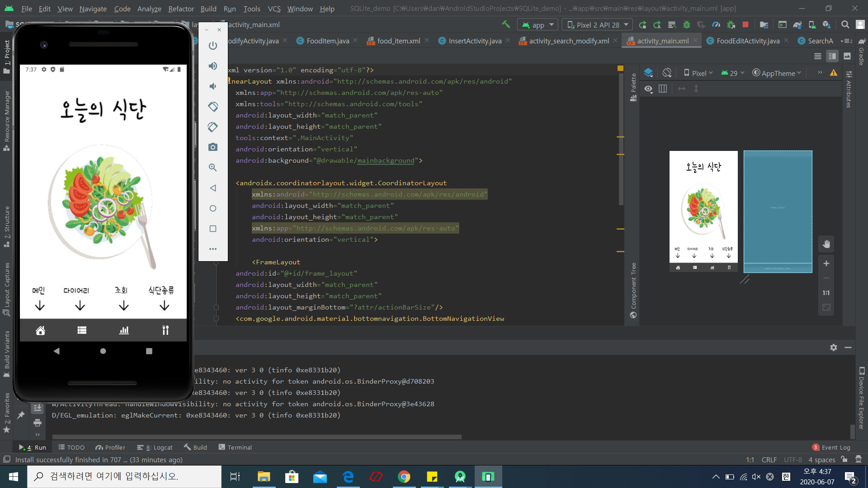Switch editor to Design-only view mode

(x=847, y=56)
